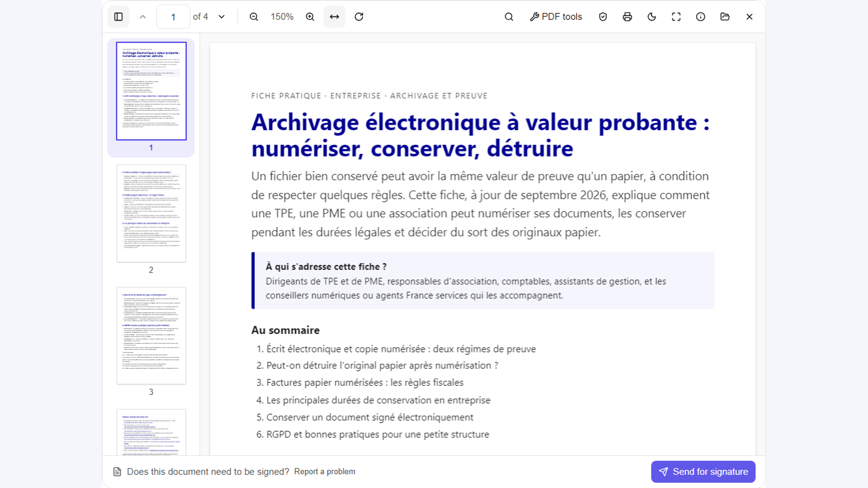
Task: Rotate the document view
Action: [359, 17]
